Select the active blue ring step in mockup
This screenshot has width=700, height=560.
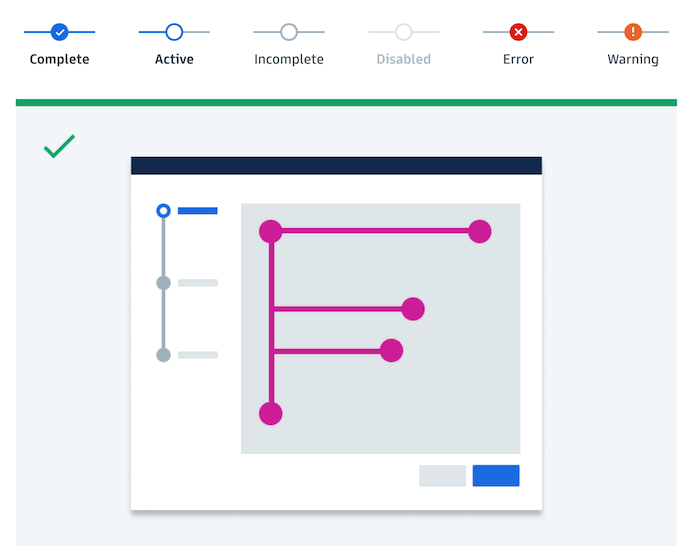163,211
